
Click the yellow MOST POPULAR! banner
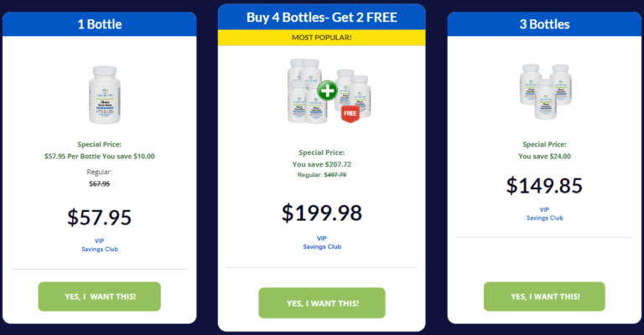coord(322,37)
